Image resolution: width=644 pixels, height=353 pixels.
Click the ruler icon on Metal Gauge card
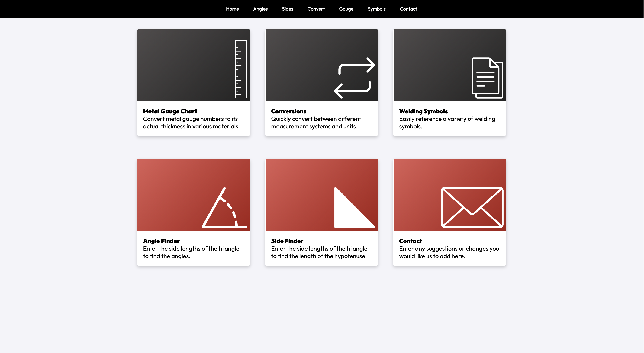(241, 69)
